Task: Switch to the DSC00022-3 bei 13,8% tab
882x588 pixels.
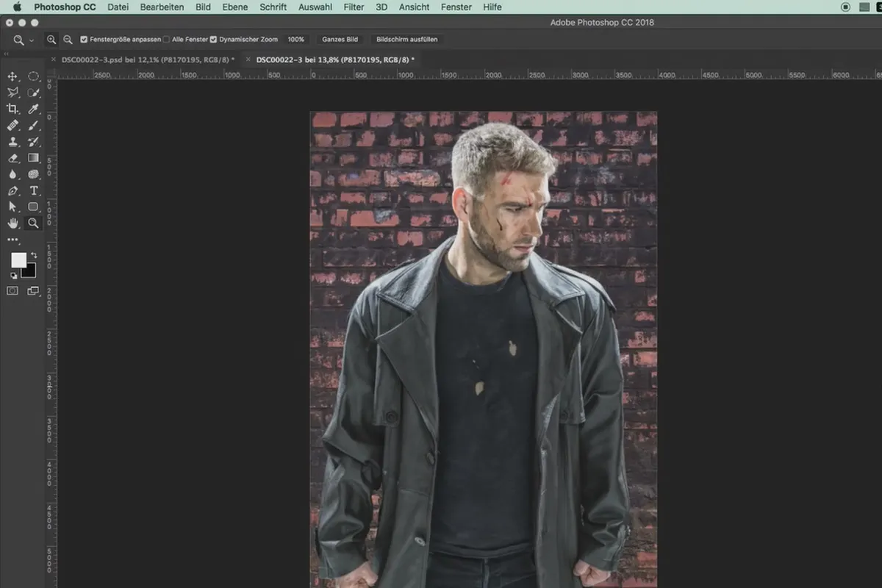Action: 335,60
